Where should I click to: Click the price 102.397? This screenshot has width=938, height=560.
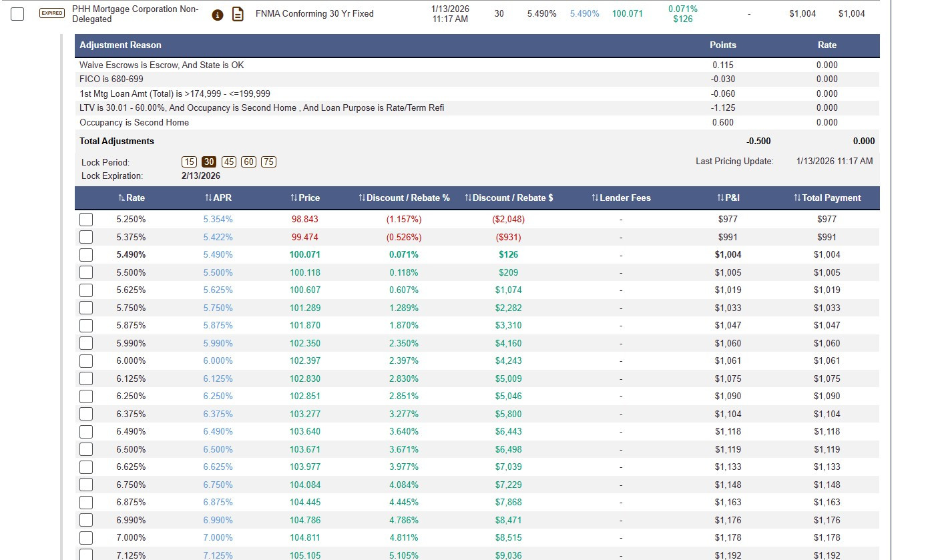pos(305,360)
